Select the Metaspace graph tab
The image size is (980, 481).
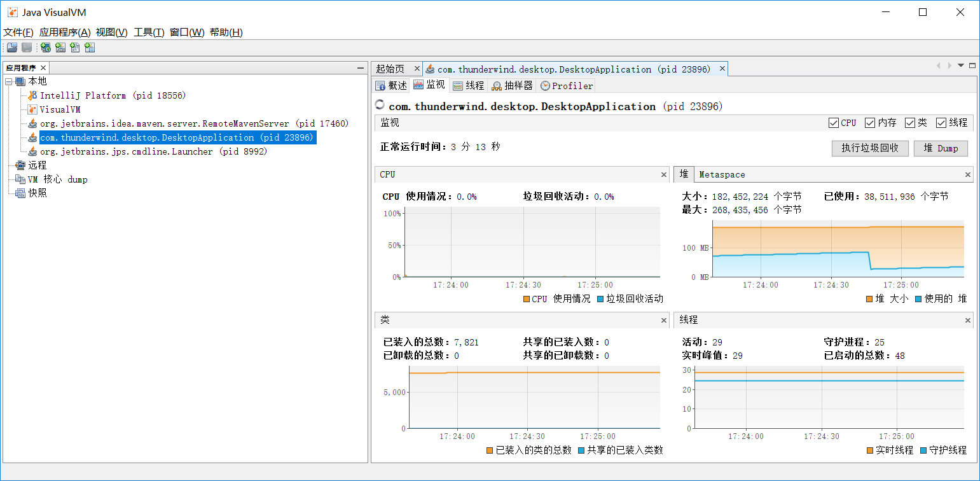tap(722, 174)
